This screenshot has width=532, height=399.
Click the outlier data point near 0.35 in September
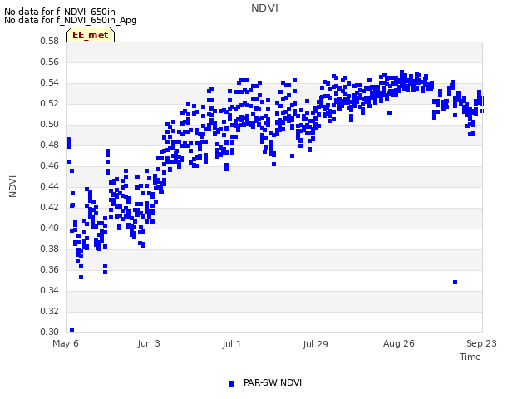[x=455, y=283]
